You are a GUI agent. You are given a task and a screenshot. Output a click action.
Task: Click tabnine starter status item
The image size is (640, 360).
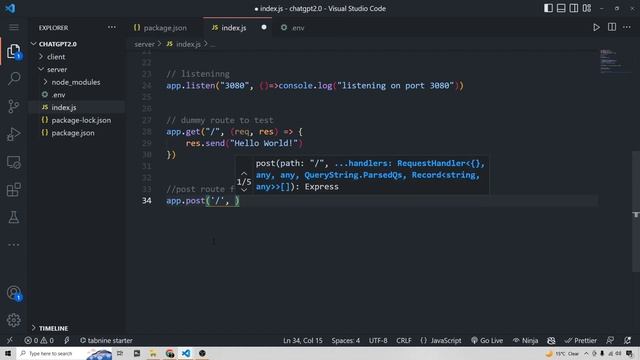pyautogui.click(x=106, y=340)
